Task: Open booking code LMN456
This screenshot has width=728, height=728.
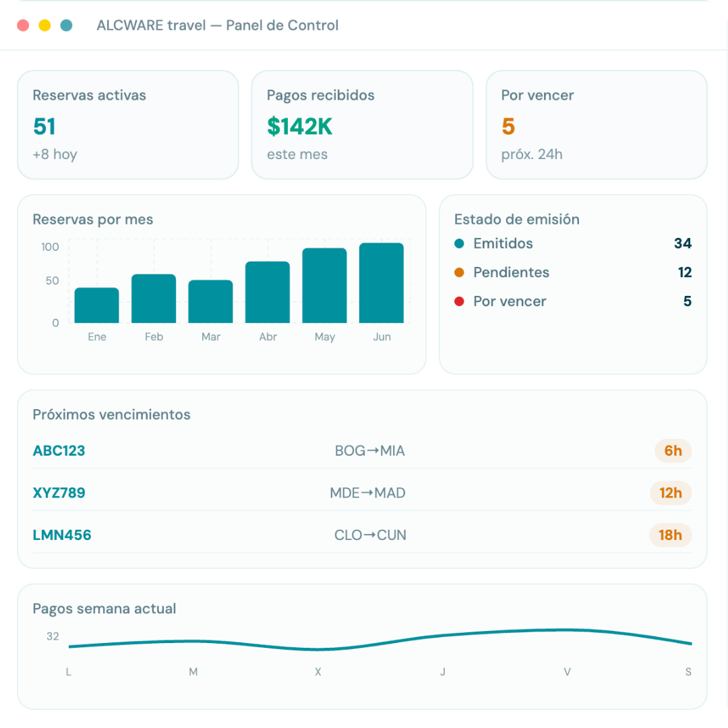Action: point(62,535)
